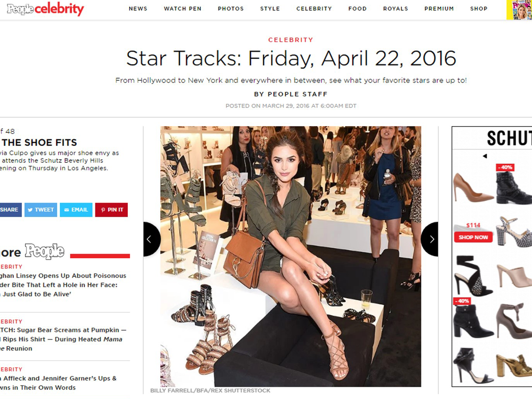Pin the photo with Pin It
Screen dimensions: 532x399
pos(111,210)
